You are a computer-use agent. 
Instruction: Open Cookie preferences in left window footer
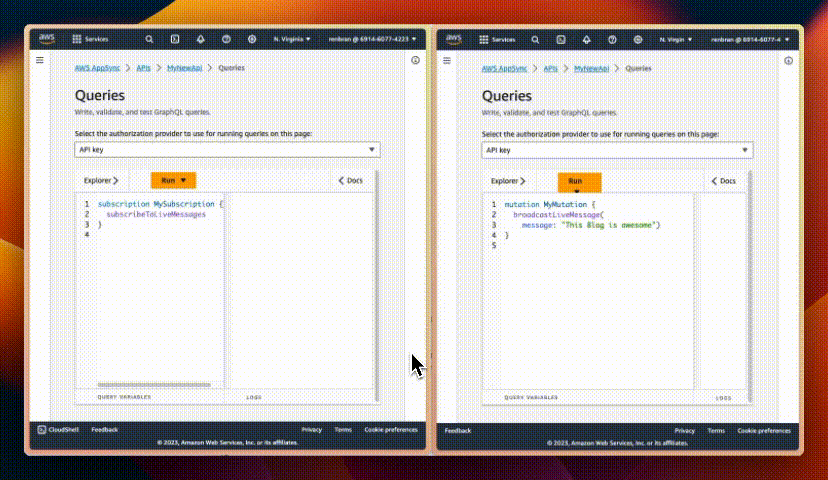click(391, 430)
